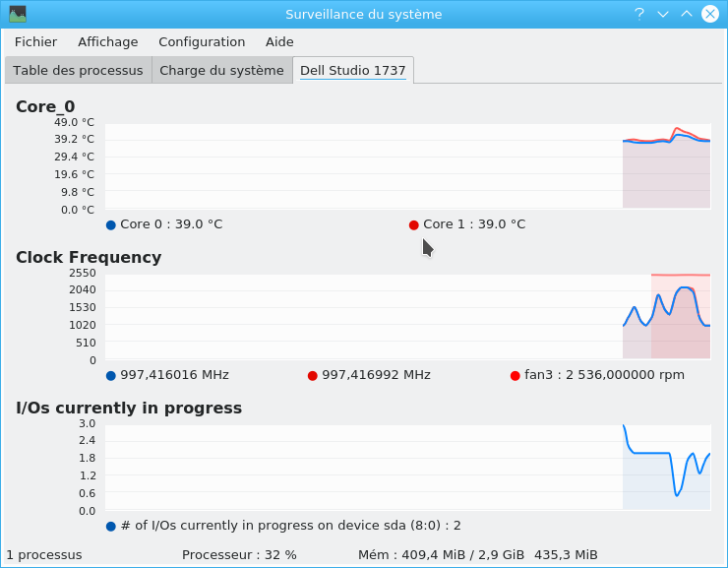Click the fan3 : 2 536,000000 rpm legend

[x=604, y=375]
